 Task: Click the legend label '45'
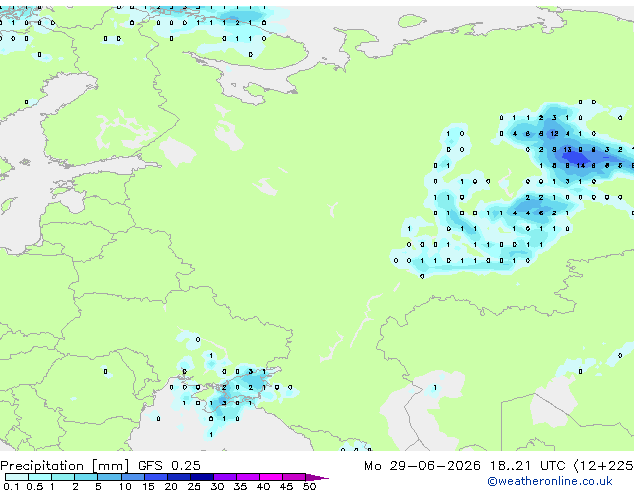tap(286, 486)
